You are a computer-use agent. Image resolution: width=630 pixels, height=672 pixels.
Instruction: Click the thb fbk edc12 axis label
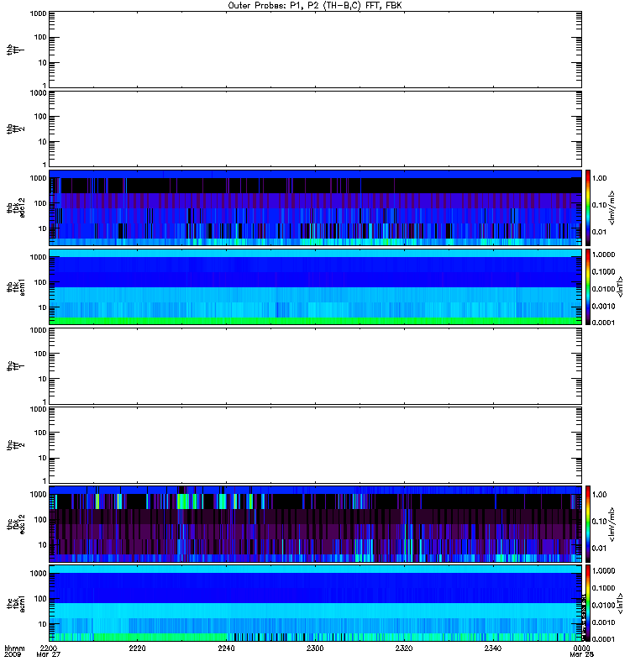coord(15,207)
